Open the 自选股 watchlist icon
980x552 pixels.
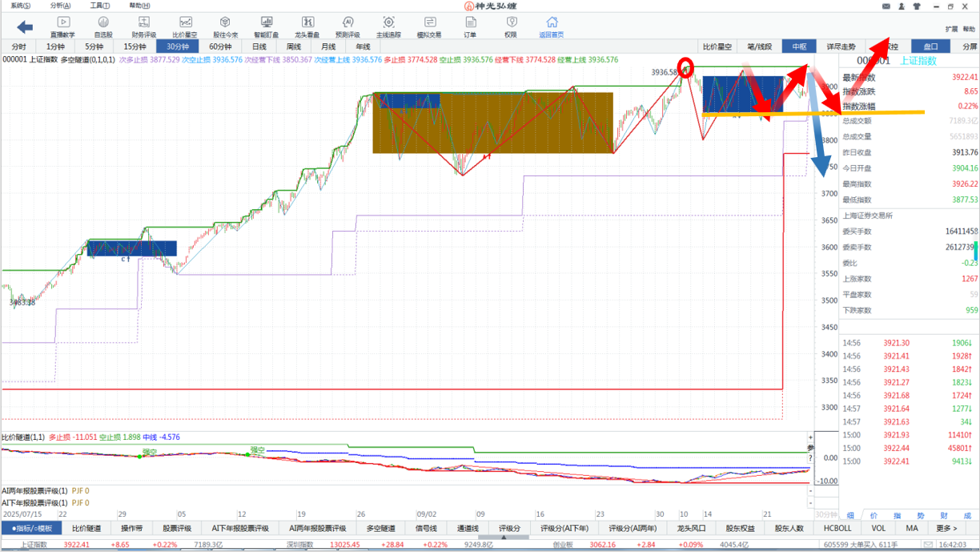click(103, 26)
